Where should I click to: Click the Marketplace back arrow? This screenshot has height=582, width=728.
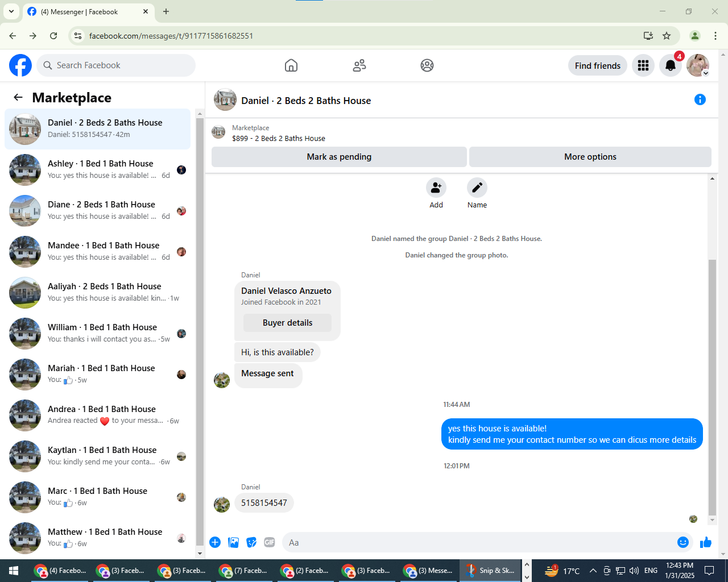point(18,97)
